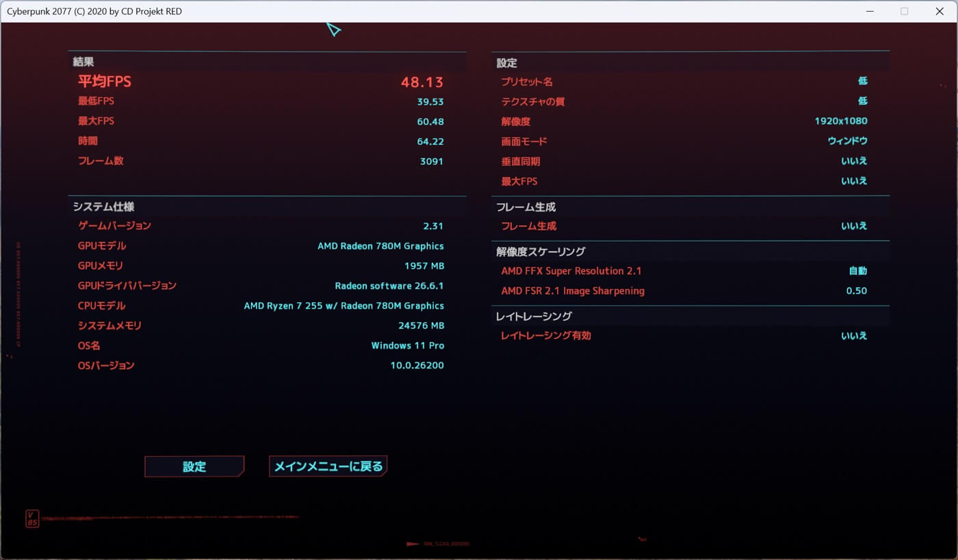Click the 最大FPS result 60.48
The height and width of the screenshot is (560, 958).
point(430,122)
